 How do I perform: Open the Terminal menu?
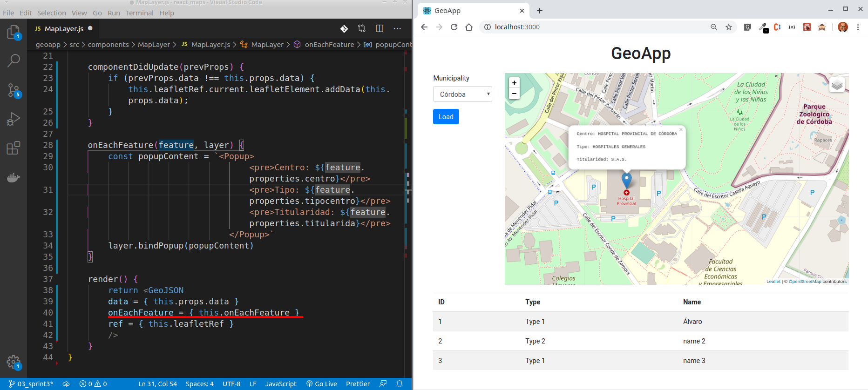click(139, 13)
